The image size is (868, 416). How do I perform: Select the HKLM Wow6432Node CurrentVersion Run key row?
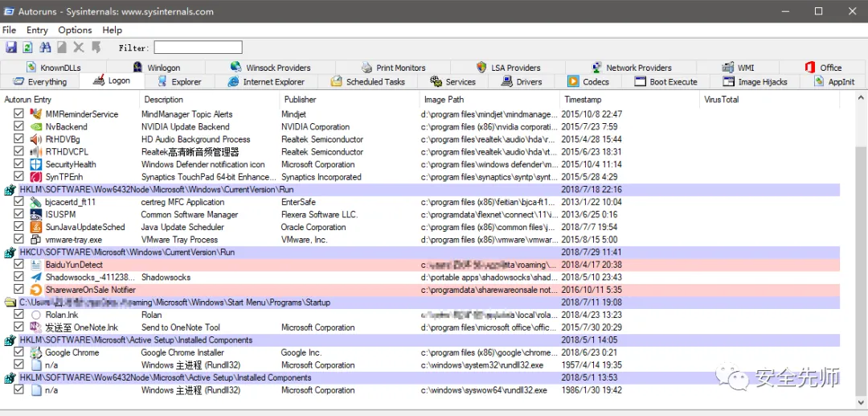click(420, 189)
